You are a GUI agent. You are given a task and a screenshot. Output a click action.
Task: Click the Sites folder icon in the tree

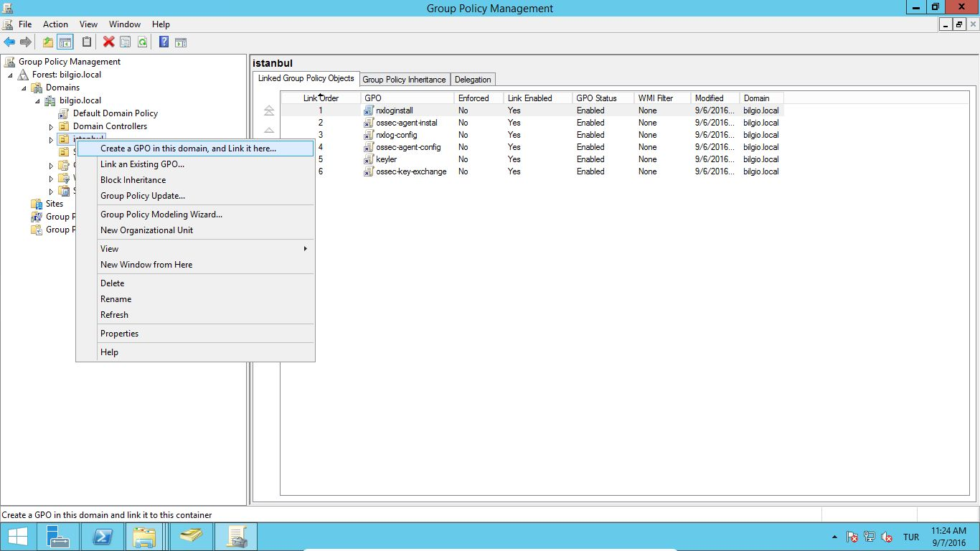pyautogui.click(x=37, y=204)
